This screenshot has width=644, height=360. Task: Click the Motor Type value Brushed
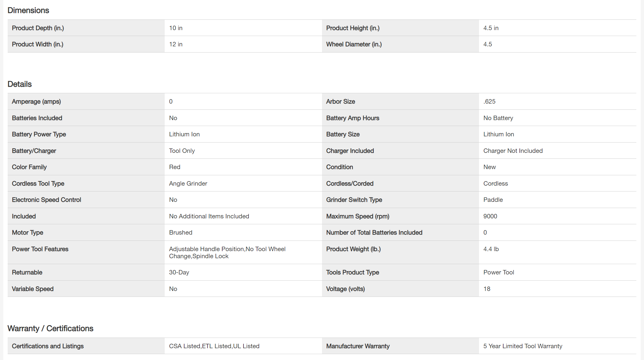pos(181,233)
